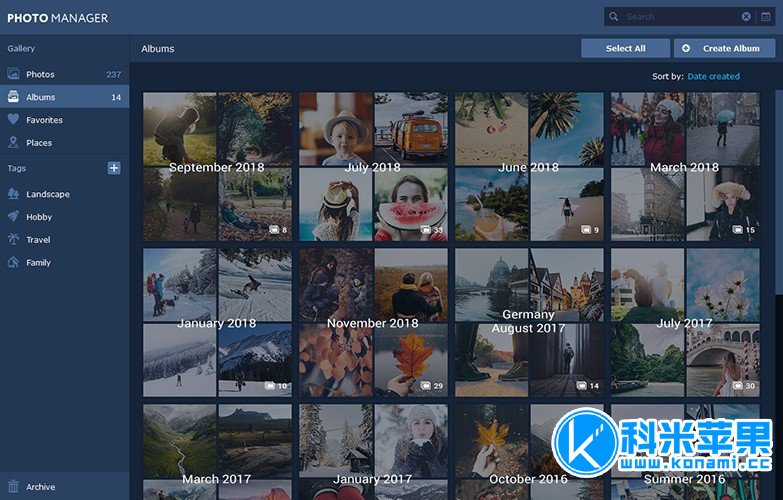Open the Germany August 2017 album

click(x=529, y=322)
